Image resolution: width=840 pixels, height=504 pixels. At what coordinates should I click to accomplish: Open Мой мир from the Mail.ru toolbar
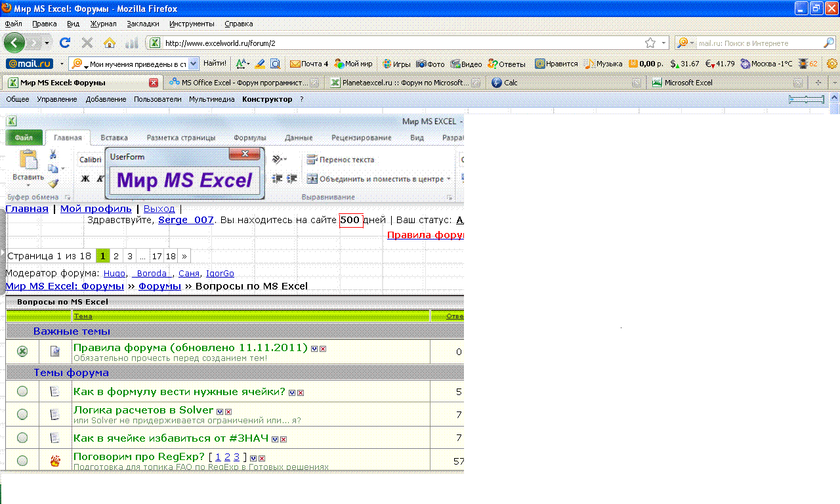pos(354,64)
